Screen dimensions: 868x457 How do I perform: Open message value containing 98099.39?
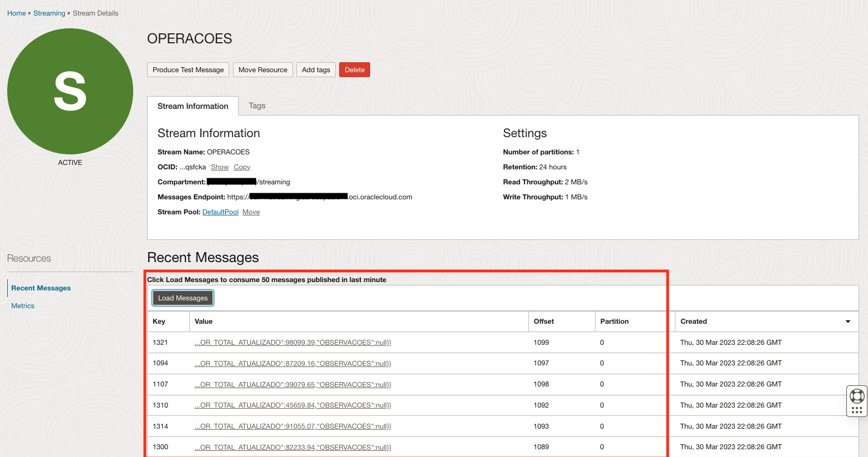pos(293,343)
